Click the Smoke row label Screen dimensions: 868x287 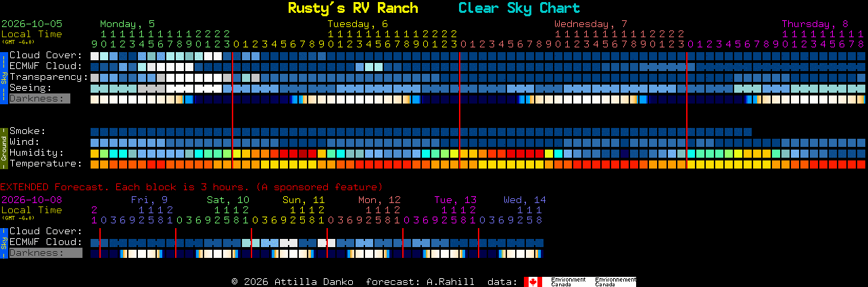coord(28,131)
